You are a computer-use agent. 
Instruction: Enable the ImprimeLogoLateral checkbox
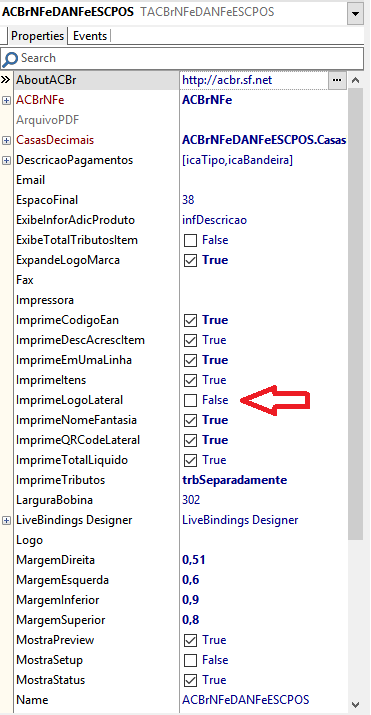tap(190, 400)
